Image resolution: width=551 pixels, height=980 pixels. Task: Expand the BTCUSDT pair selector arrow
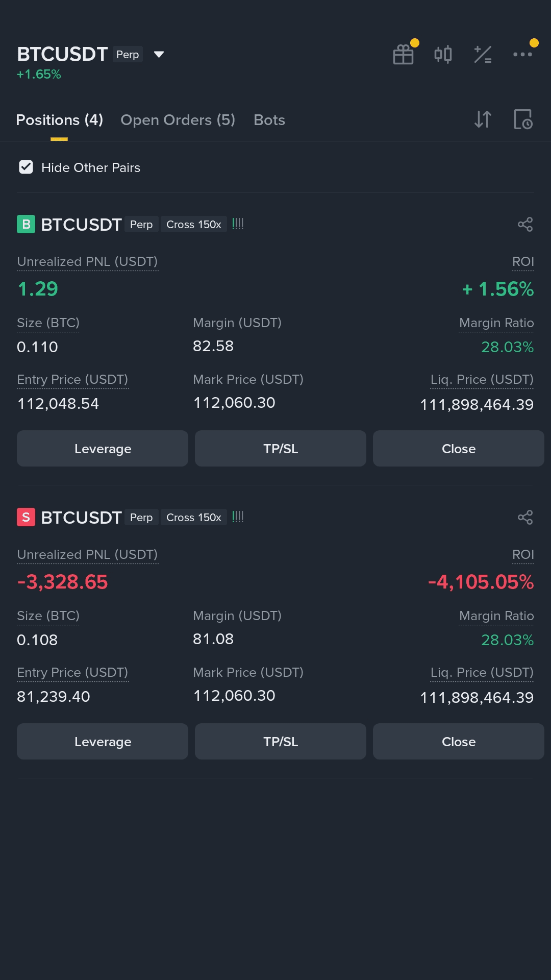(159, 54)
